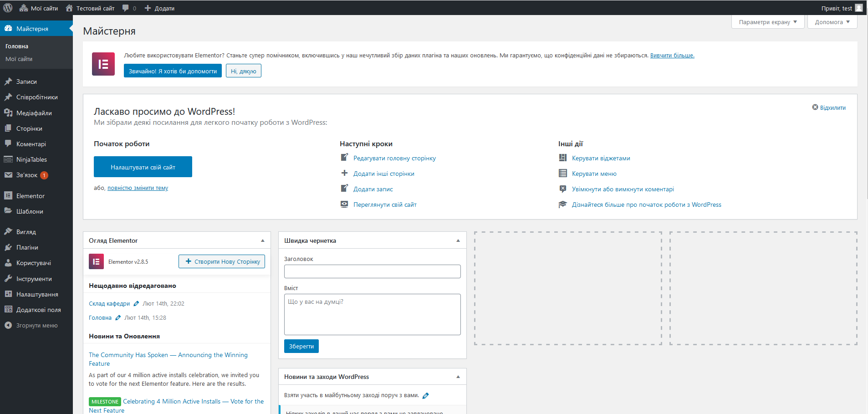The width and height of the screenshot is (868, 414).
Task: Select Мої сайти sidebar submenu item
Action: point(19,59)
